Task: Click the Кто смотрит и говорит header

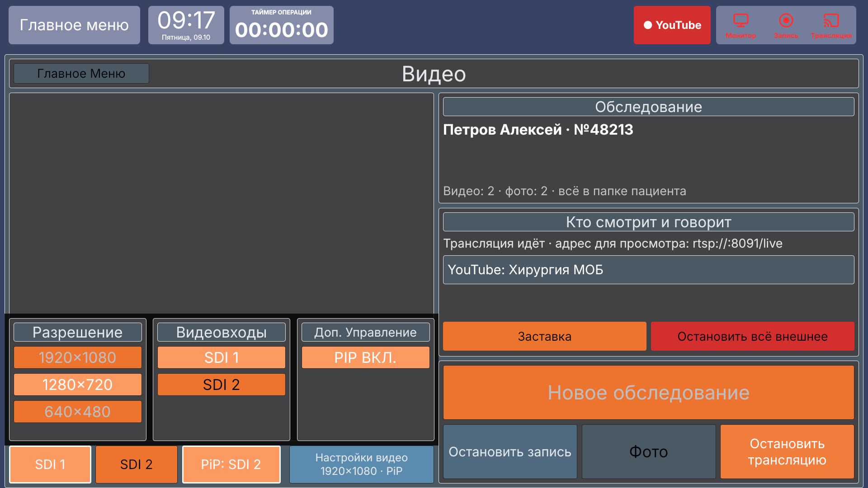Action: [648, 222]
